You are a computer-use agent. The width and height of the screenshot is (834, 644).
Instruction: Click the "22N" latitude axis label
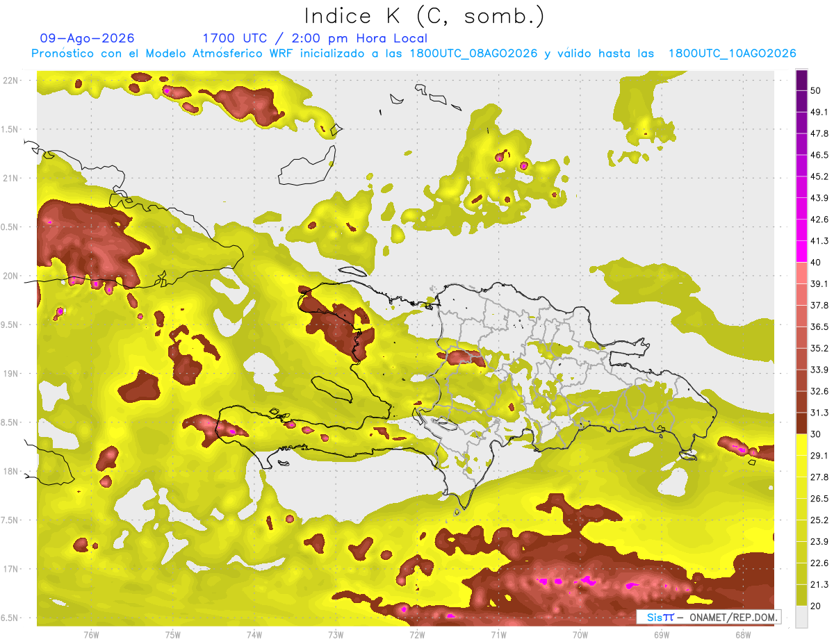coord(10,80)
